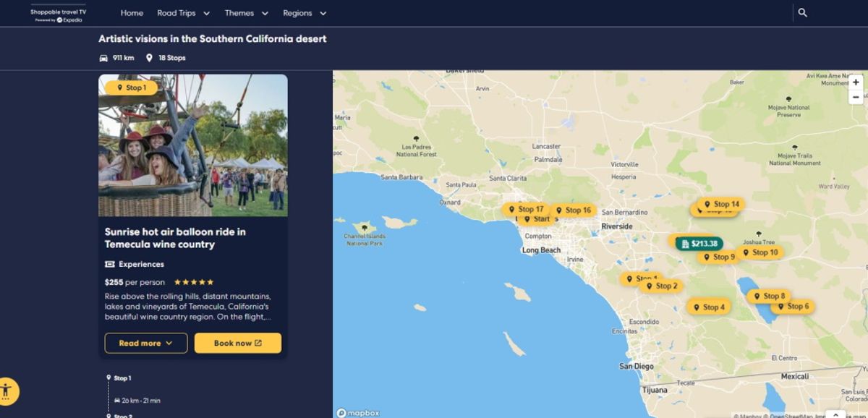This screenshot has height=418, width=868.
Task: Open the Themes dropdown menu
Action: [x=246, y=12]
